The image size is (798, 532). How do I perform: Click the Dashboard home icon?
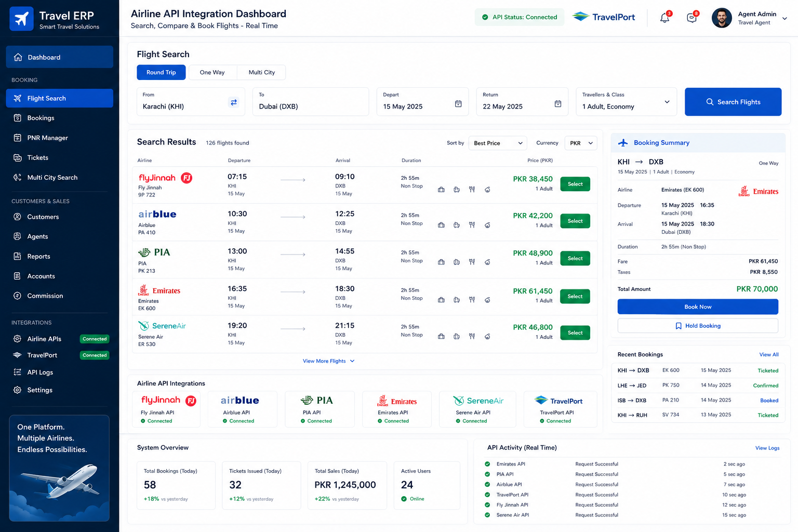[18, 57]
